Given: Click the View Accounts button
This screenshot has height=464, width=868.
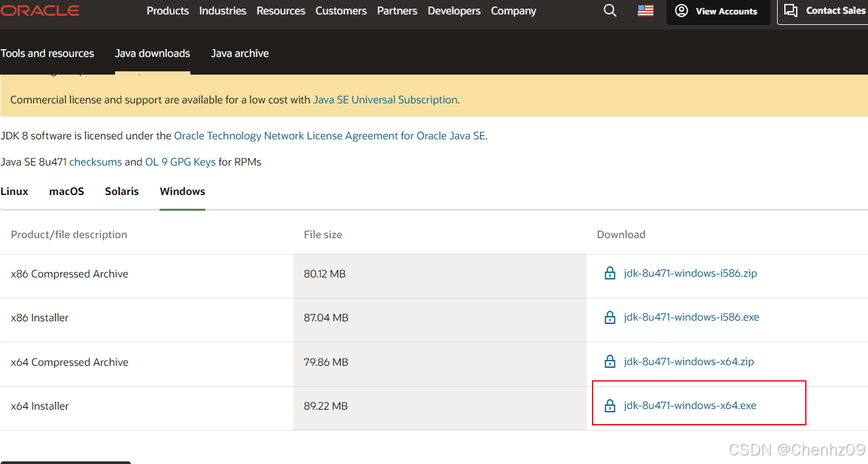Looking at the screenshot, I should point(718,12).
